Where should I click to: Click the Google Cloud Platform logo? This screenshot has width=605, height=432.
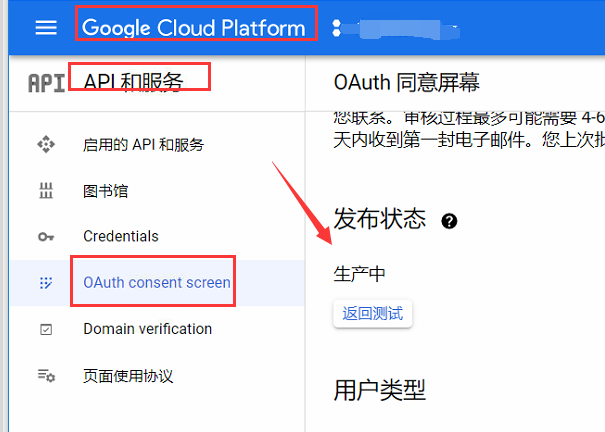194,28
